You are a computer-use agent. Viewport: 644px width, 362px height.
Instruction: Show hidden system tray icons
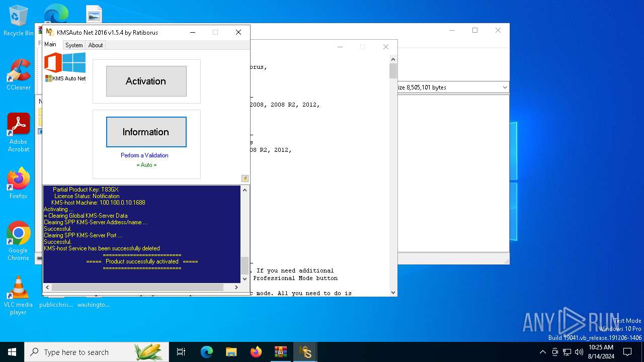coord(542,352)
